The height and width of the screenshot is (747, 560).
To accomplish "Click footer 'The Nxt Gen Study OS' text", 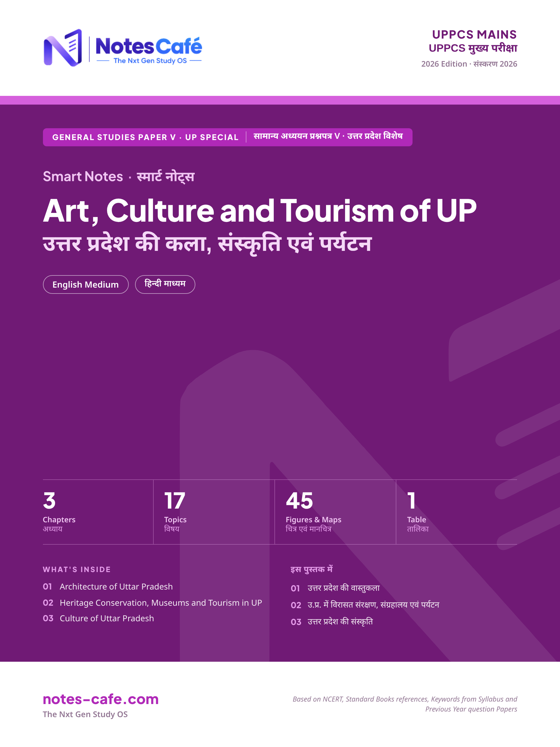I will click(85, 714).
